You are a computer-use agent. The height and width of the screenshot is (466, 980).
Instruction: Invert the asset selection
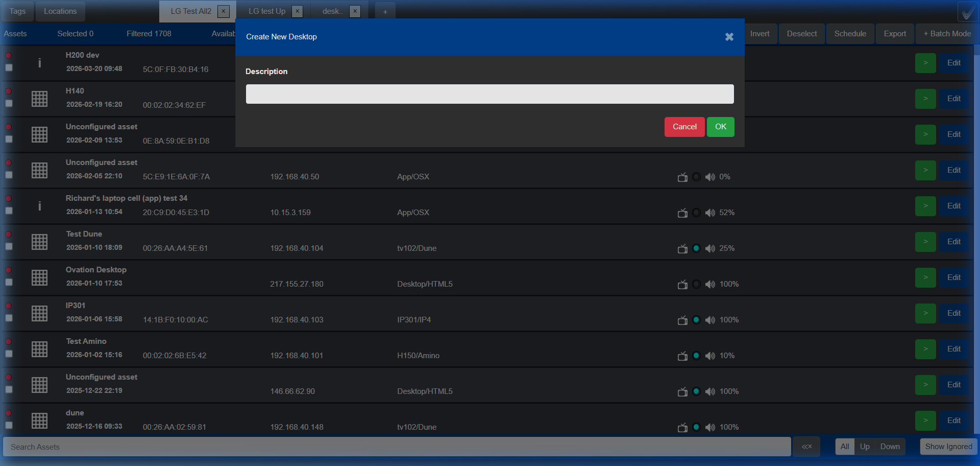click(759, 34)
